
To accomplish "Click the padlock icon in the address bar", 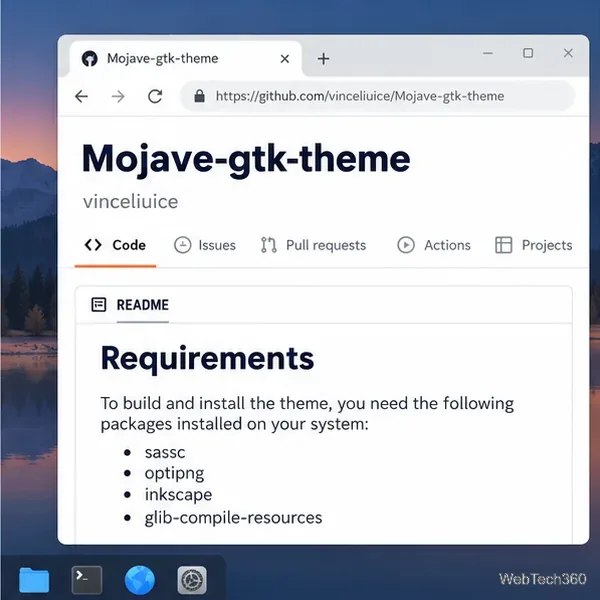I will tap(199, 96).
